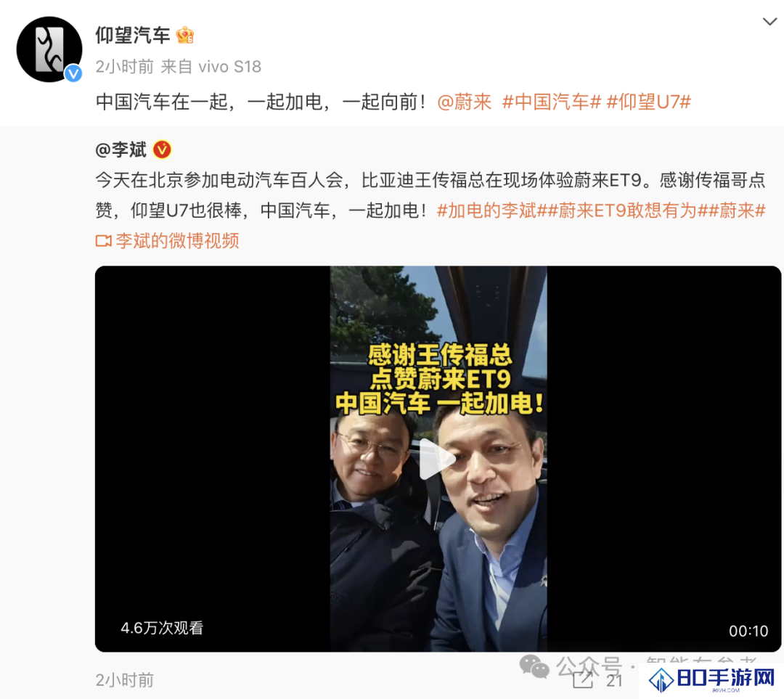Visit the @李斌 username link
Image resolution: width=784 pixels, height=699 pixels.
point(121,150)
